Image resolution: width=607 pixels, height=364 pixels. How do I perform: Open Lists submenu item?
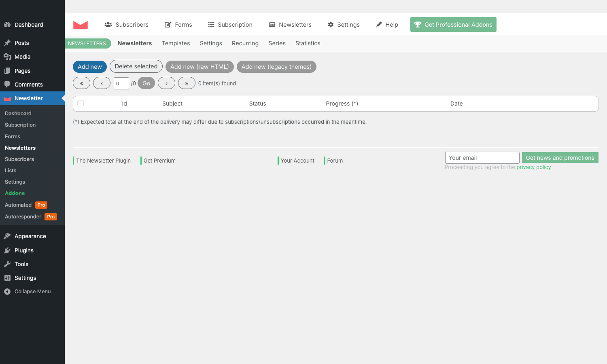[x=32, y=171]
